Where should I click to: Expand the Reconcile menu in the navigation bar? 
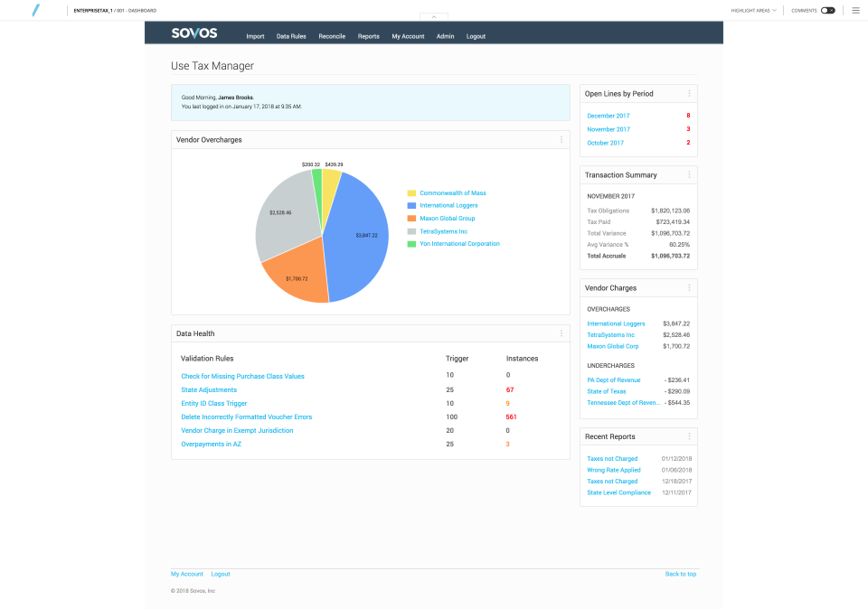[x=332, y=36]
